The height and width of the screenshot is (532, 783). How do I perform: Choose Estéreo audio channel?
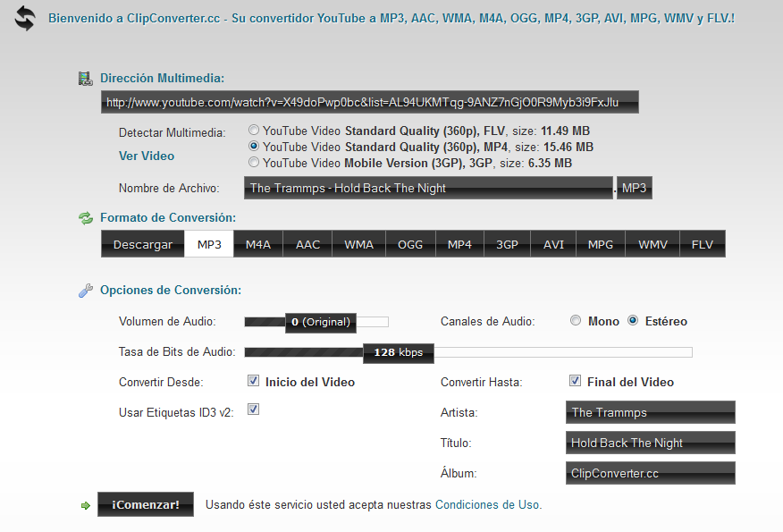pyautogui.click(x=633, y=320)
